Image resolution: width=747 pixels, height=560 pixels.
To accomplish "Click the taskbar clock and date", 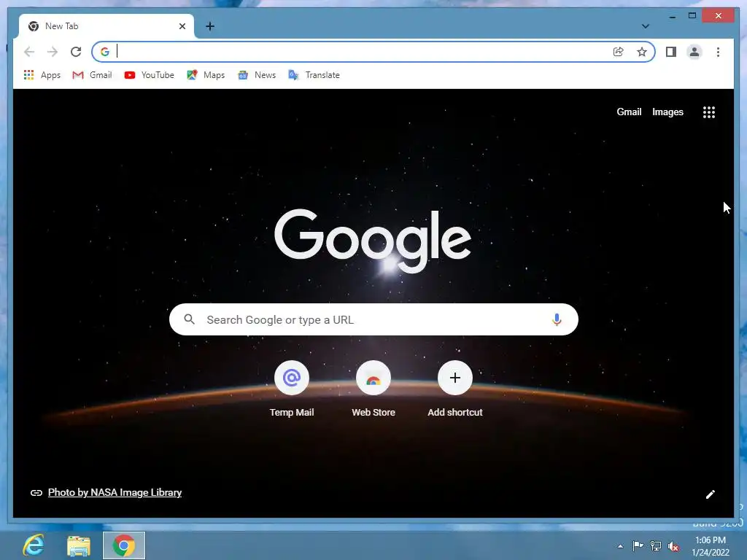I will click(x=711, y=546).
